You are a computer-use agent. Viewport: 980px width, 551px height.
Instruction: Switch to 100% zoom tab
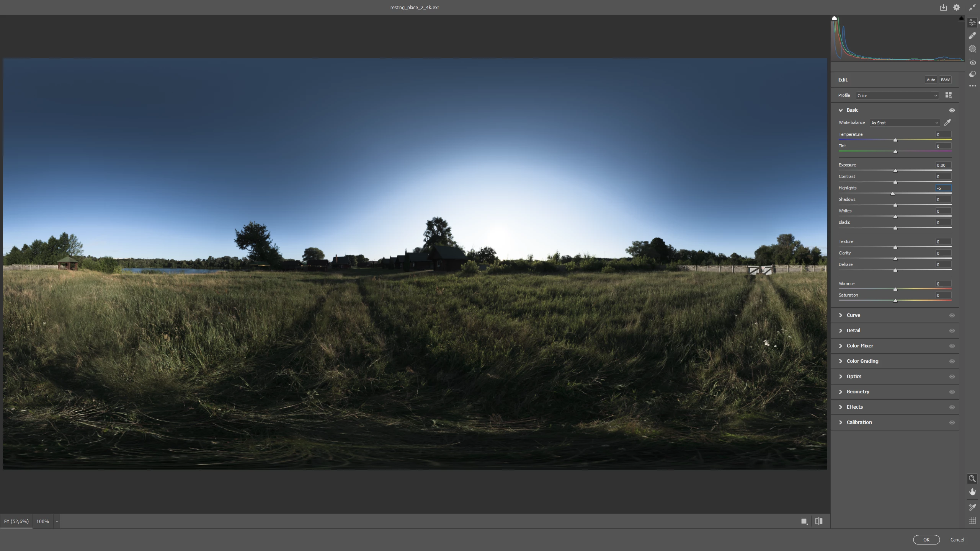[42, 521]
